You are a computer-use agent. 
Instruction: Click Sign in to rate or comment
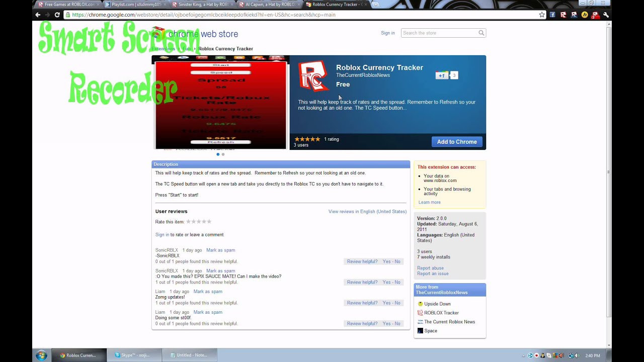point(162,235)
